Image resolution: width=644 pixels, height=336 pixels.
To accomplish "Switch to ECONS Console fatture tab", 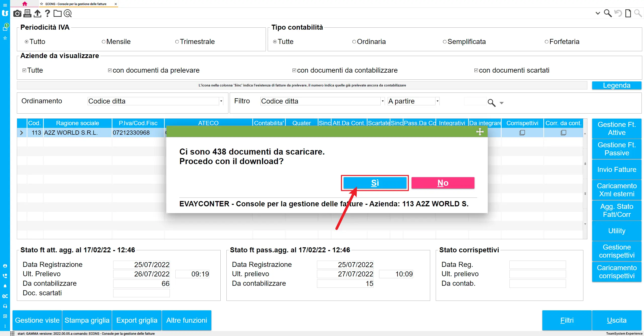I will (x=76, y=4).
